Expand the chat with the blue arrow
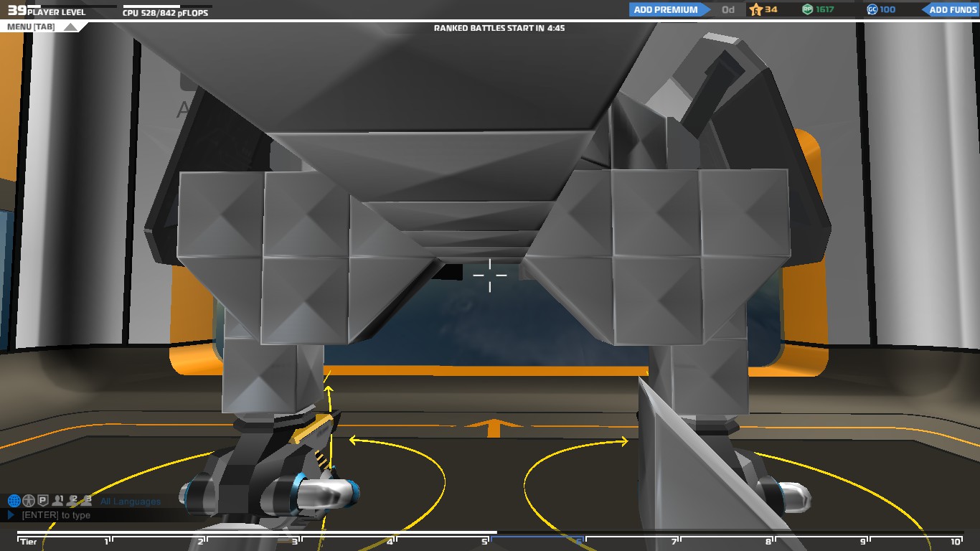Image resolution: width=980 pixels, height=551 pixels. pos(11,515)
